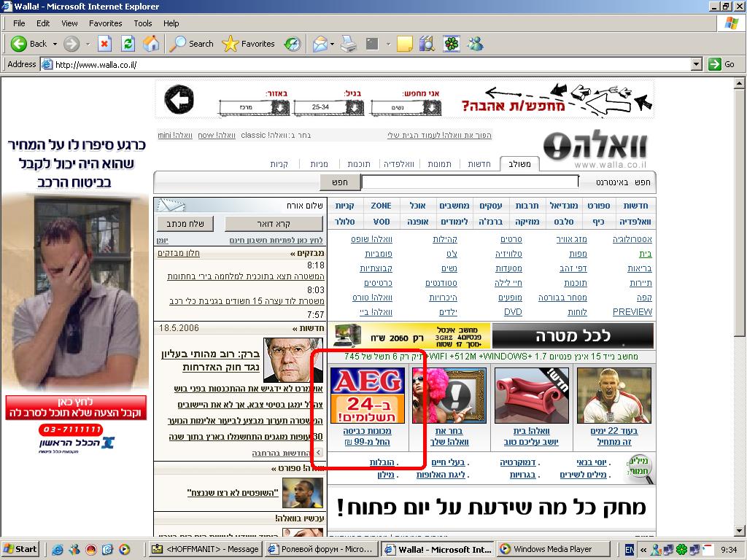Open the PREVIEW link
The image size is (747, 560).
pos(632,312)
